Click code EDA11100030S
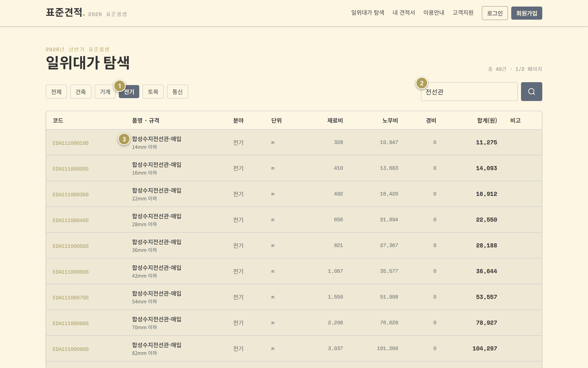 (71, 195)
